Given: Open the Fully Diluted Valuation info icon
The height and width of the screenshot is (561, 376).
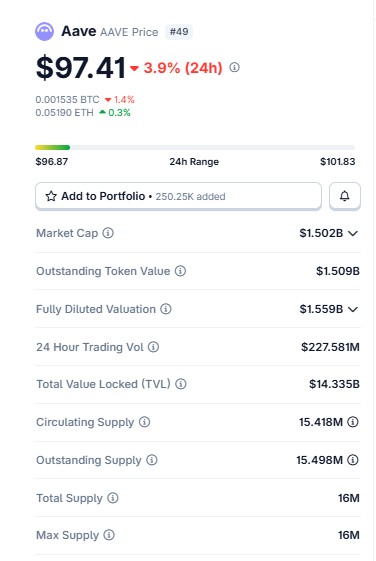Looking at the screenshot, I should coord(166,309).
